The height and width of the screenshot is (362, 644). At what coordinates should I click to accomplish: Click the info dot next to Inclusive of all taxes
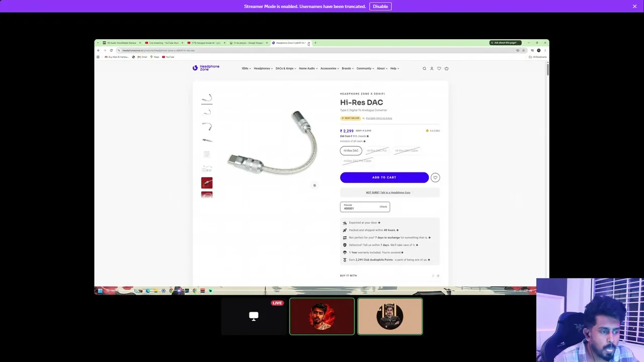pyautogui.click(x=364, y=141)
